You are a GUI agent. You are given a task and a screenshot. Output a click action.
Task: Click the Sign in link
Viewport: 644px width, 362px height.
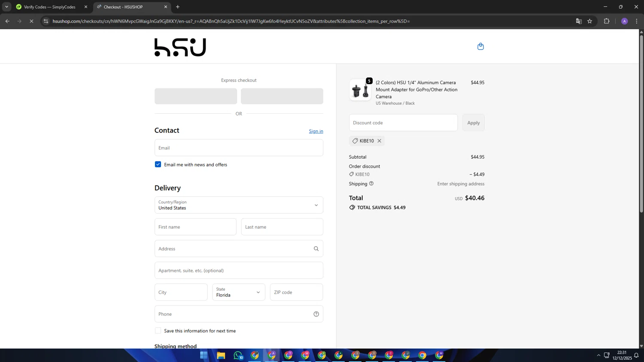[x=316, y=131]
